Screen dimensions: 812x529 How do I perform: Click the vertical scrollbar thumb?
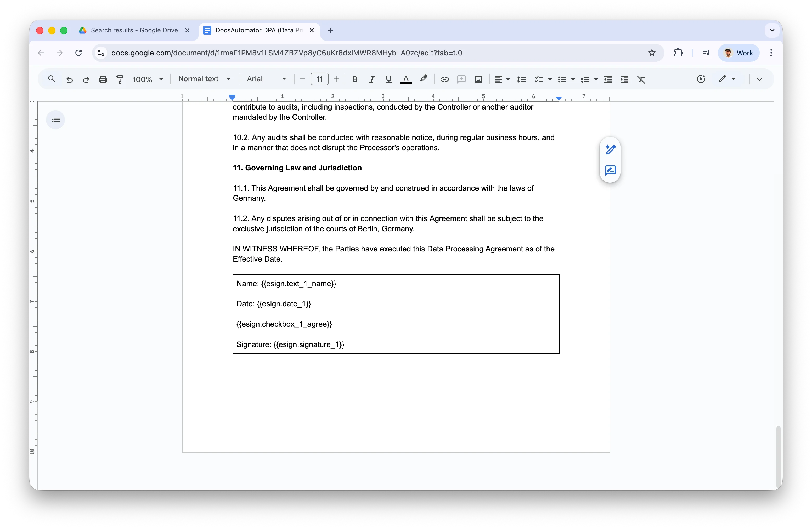point(778,457)
